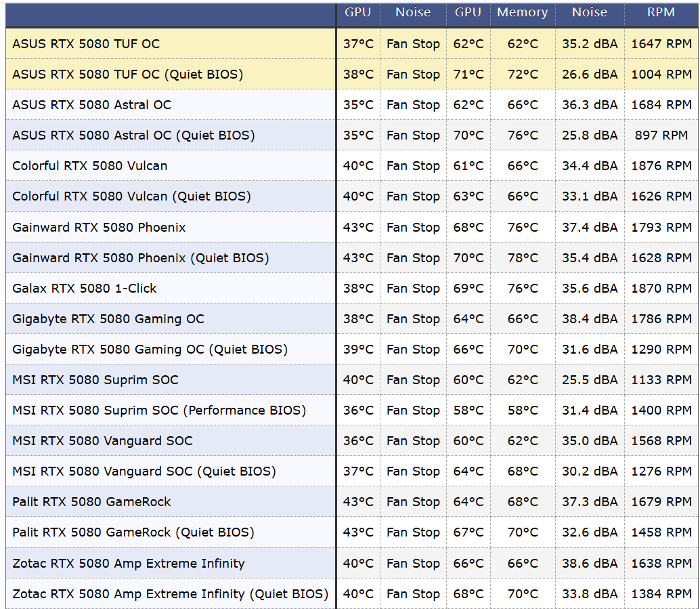The width and height of the screenshot is (700, 609).
Task: Click the 1638 RPM cell
Action: 661,564
